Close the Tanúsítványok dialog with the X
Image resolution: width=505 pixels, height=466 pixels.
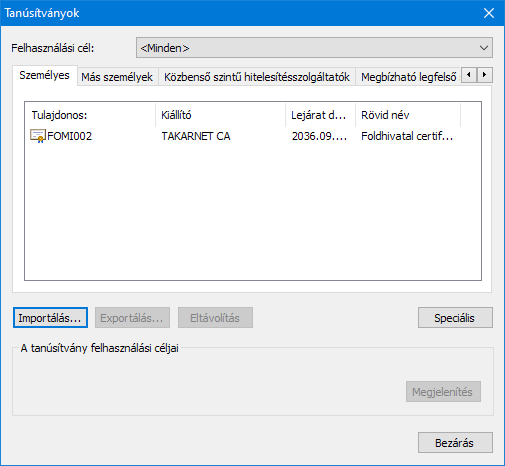click(489, 13)
